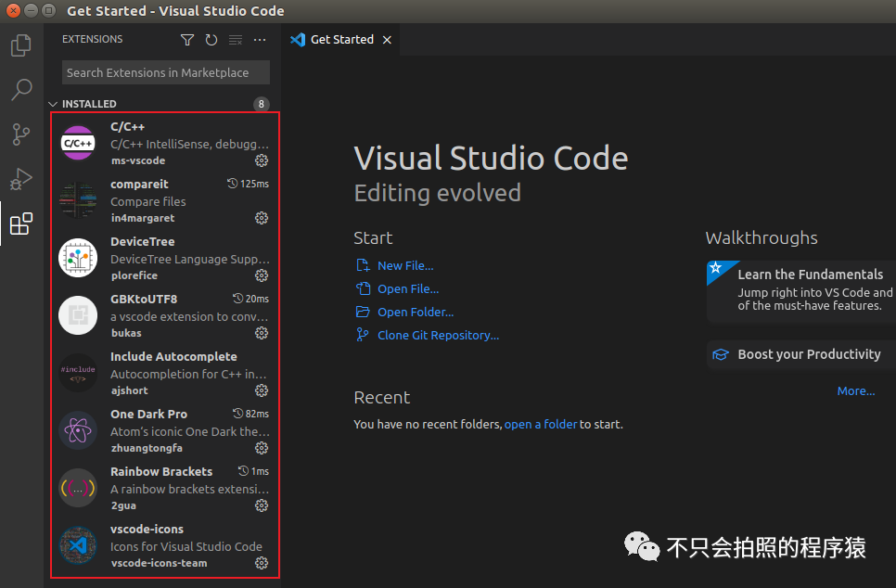896x588 pixels.
Task: Focus the Search Extensions in Marketplace field
Action: tap(166, 72)
